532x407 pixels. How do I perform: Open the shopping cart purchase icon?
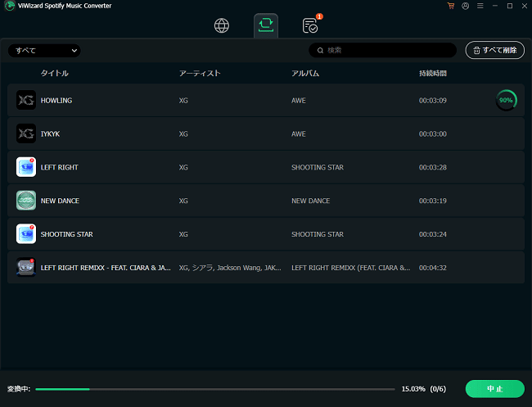451,6
